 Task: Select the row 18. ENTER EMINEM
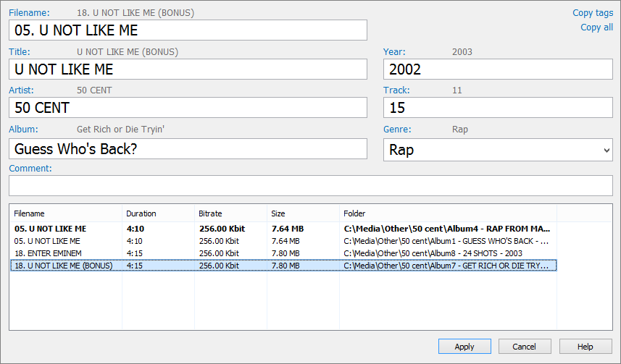pyautogui.click(x=283, y=253)
